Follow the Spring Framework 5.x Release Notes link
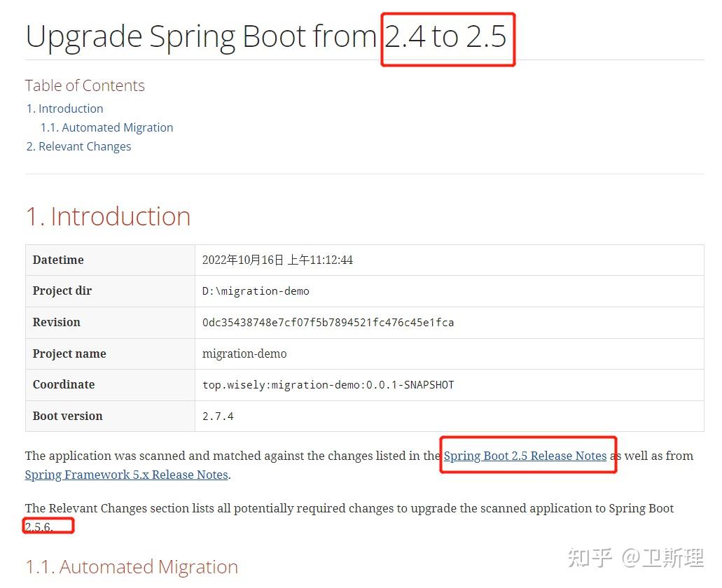 [x=127, y=475]
